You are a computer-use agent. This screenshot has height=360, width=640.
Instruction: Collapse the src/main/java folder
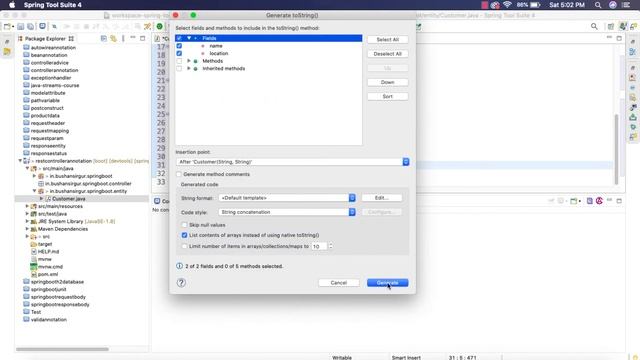click(27, 169)
